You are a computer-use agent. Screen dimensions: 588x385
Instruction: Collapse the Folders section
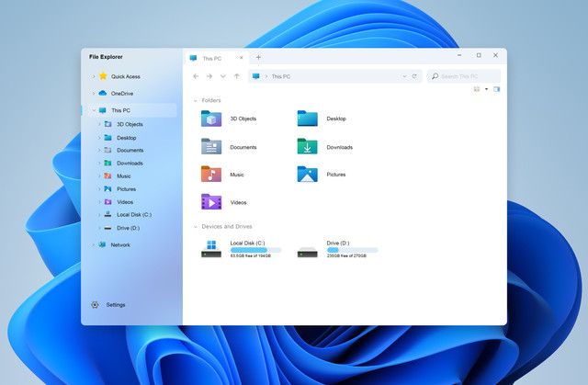coord(195,100)
